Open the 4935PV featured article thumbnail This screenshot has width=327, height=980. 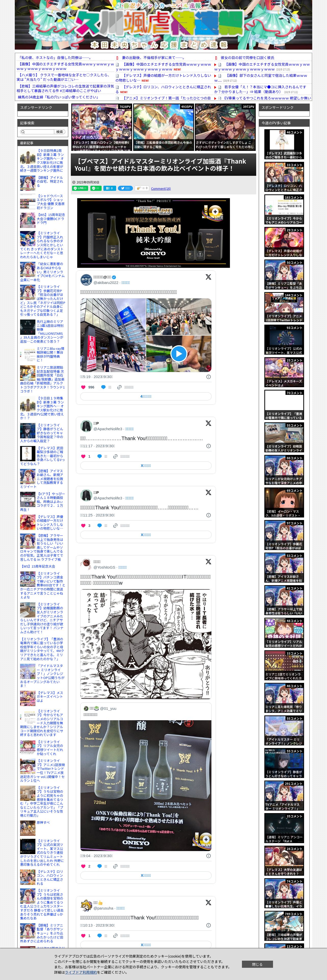pyautogui.click(x=163, y=127)
